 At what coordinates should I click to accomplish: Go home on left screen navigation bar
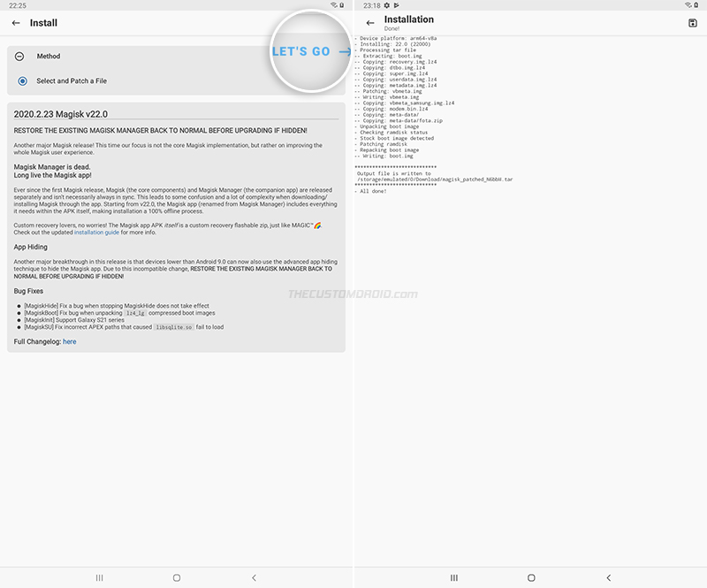click(x=177, y=577)
